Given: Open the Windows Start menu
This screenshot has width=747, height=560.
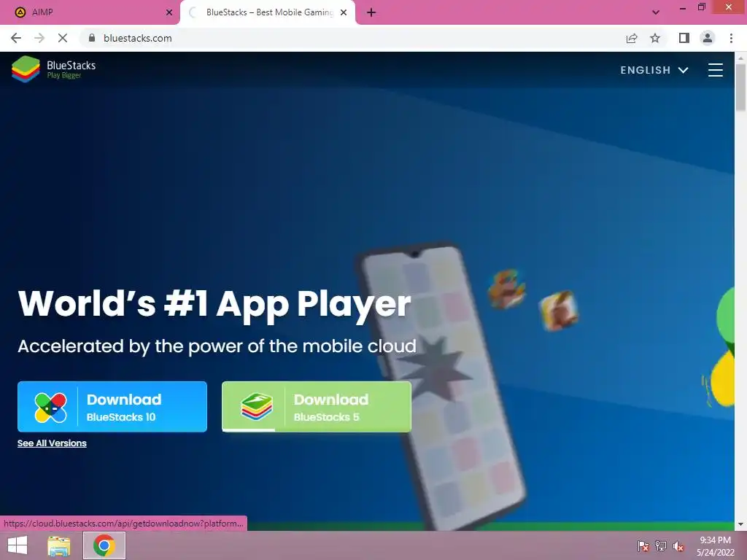Looking at the screenshot, I should pos(18,545).
